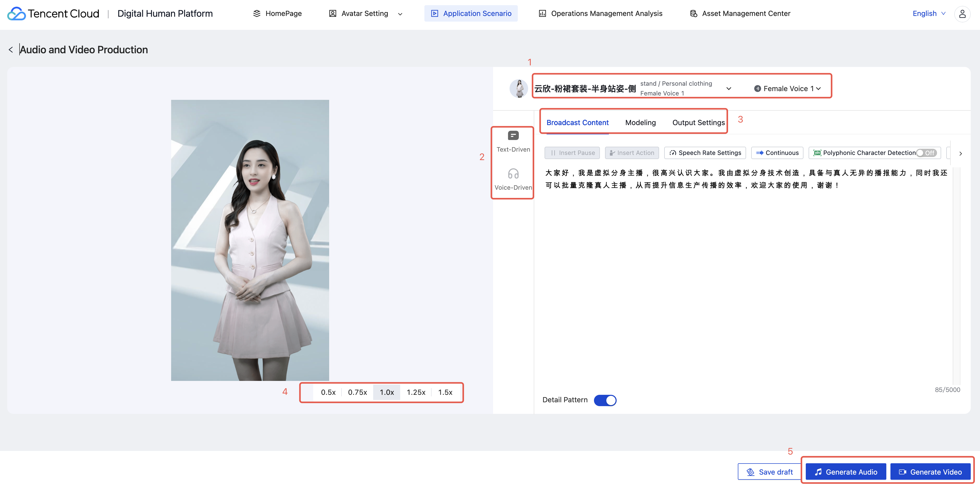Click the Tencent Cloud logo icon

16,14
